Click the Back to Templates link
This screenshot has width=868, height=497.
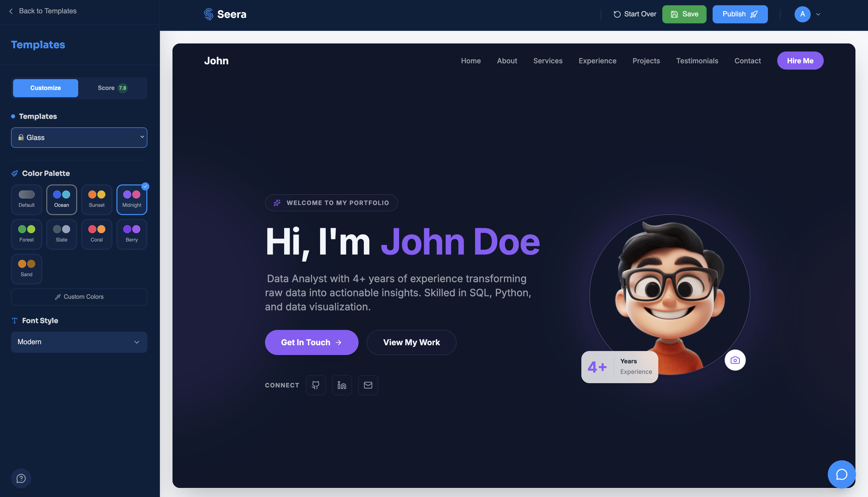coord(42,11)
